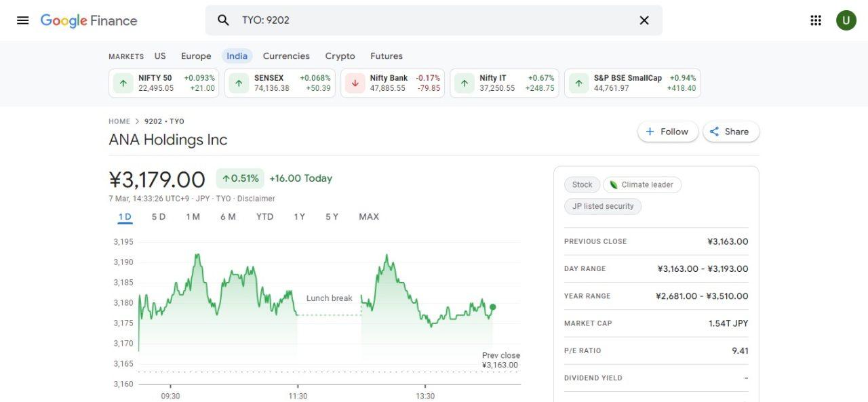
Task: Open the Google apps grid
Action: (x=816, y=20)
